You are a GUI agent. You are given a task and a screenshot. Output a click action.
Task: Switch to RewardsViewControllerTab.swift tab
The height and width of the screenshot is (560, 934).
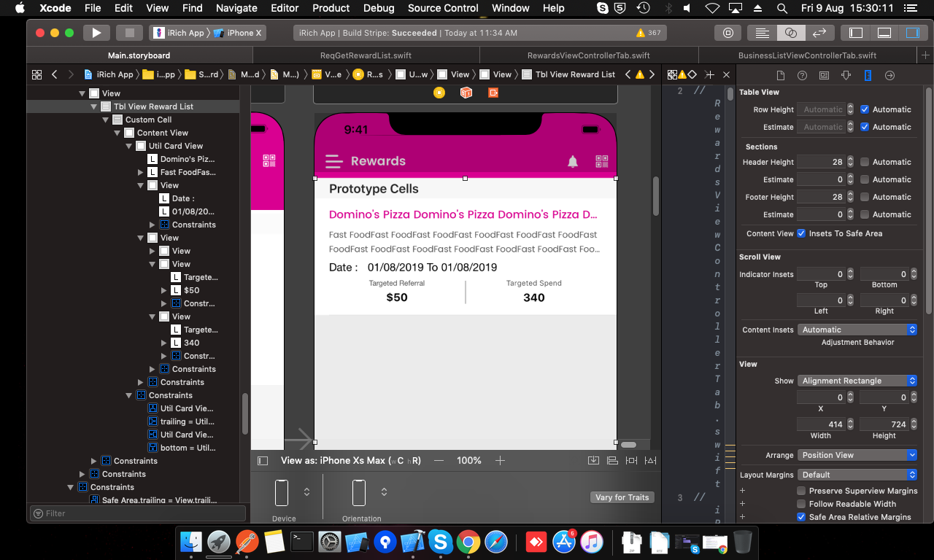(588, 55)
